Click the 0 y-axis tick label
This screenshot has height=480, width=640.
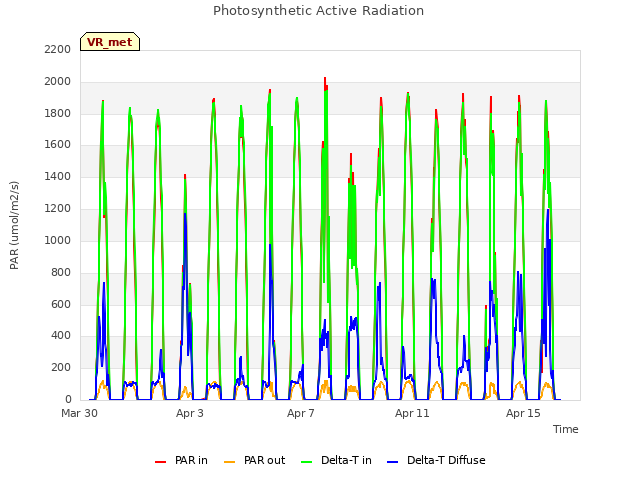coord(68,399)
